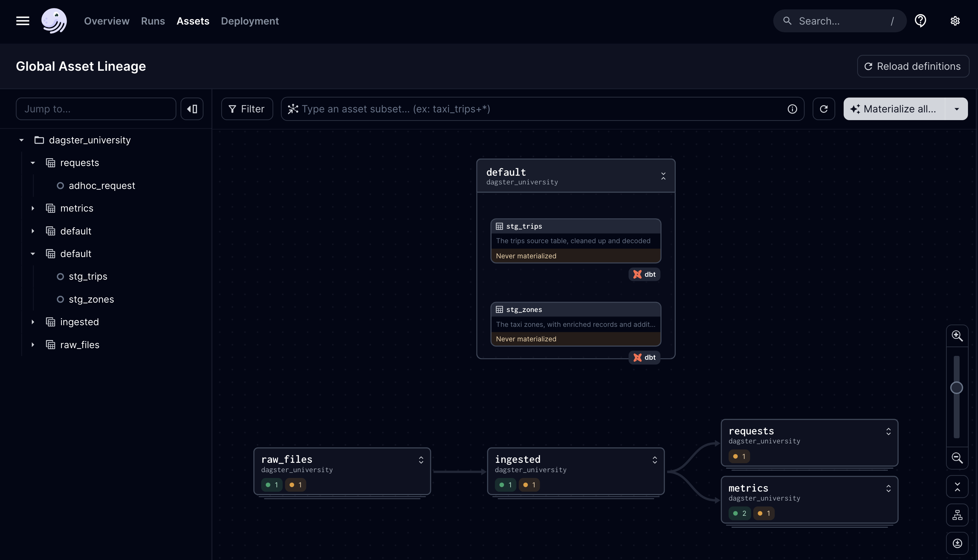Open the Filter button

click(247, 109)
